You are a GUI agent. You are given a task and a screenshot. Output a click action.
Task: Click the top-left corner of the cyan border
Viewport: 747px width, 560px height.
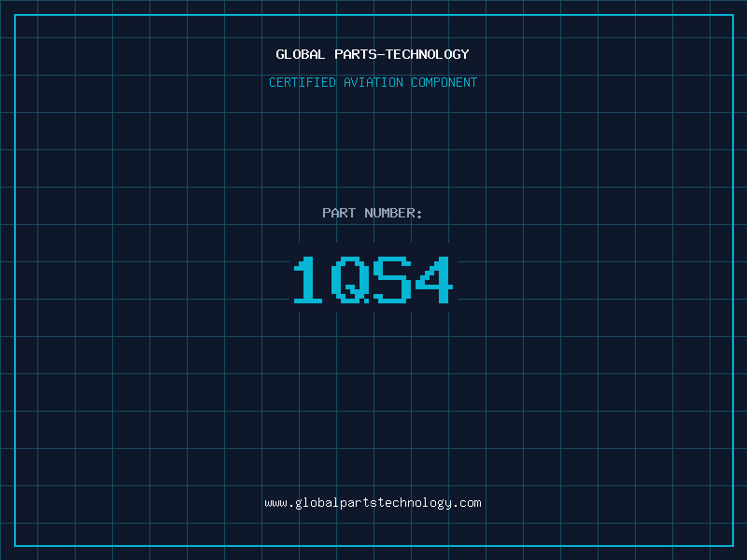click(x=15, y=15)
